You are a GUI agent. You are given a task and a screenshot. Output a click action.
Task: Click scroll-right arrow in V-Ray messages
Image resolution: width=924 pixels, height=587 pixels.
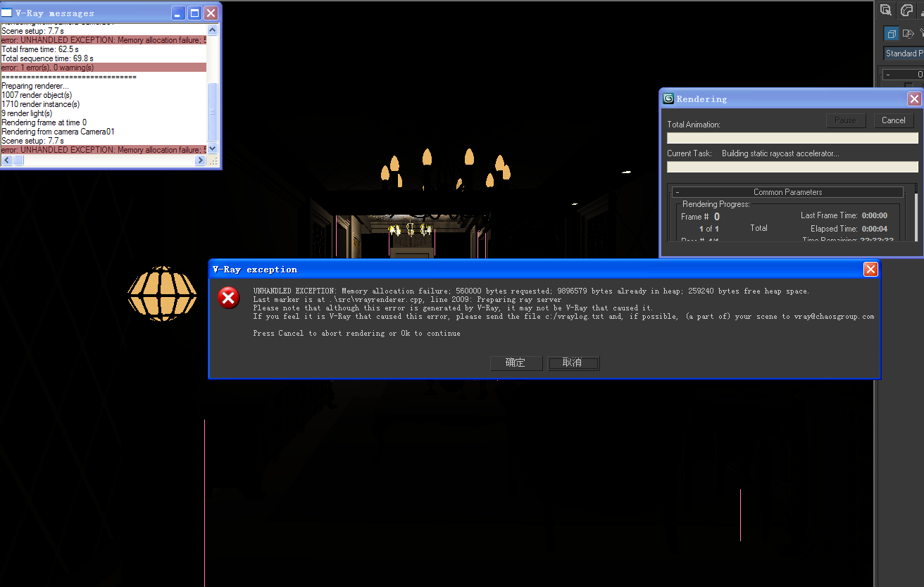point(201,160)
